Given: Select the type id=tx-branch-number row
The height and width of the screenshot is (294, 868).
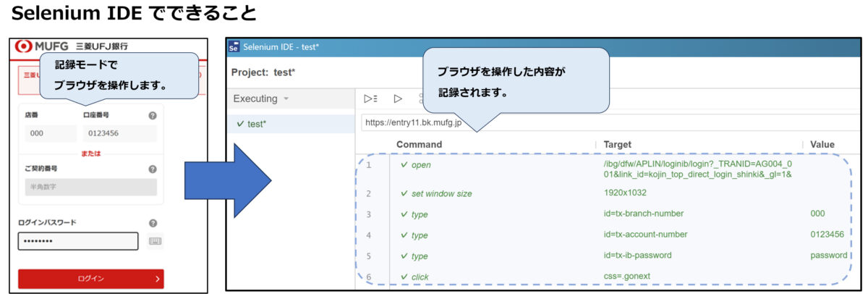Looking at the screenshot, I should click(x=506, y=214).
